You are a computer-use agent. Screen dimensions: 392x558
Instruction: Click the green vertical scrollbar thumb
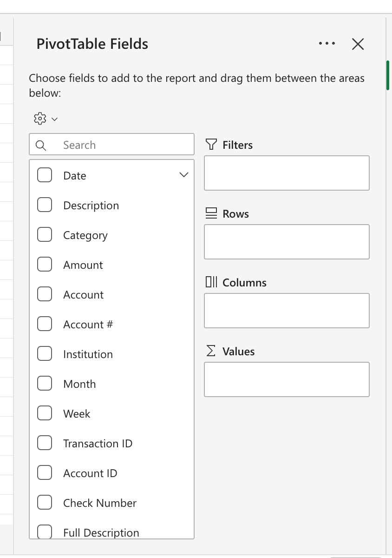(x=388, y=74)
